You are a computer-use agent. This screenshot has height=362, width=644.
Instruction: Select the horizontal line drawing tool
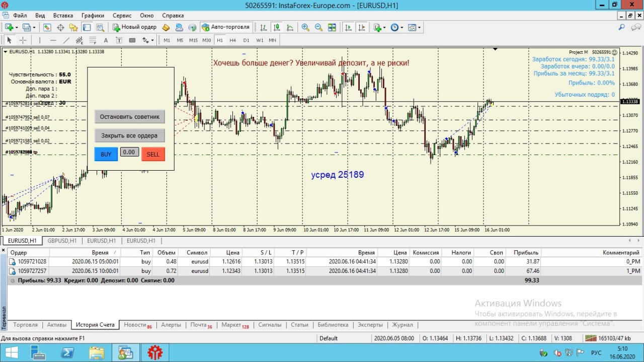[53, 40]
